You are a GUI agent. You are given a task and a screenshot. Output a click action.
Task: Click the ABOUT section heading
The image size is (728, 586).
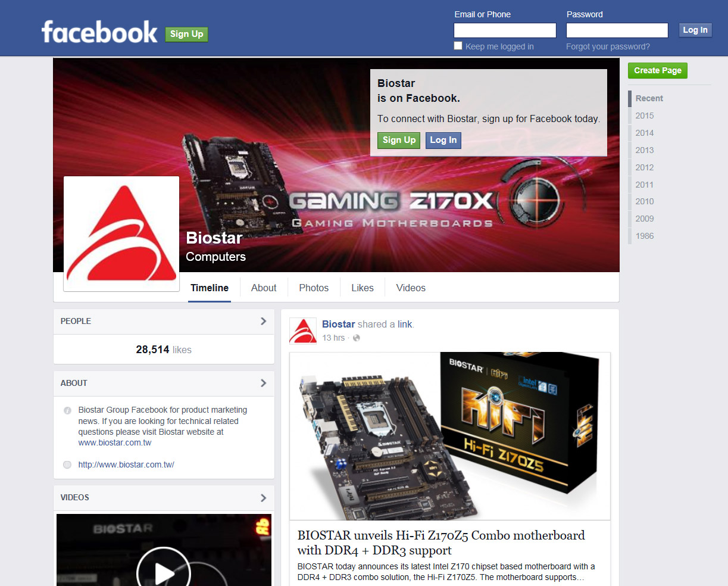pyautogui.click(x=74, y=384)
